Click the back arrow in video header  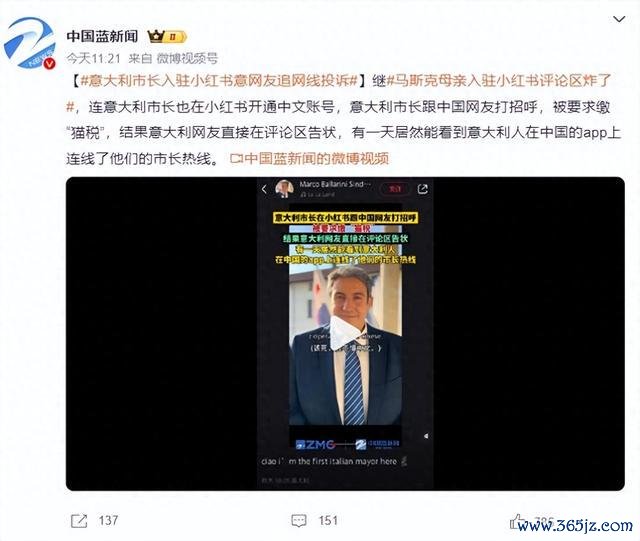264,189
